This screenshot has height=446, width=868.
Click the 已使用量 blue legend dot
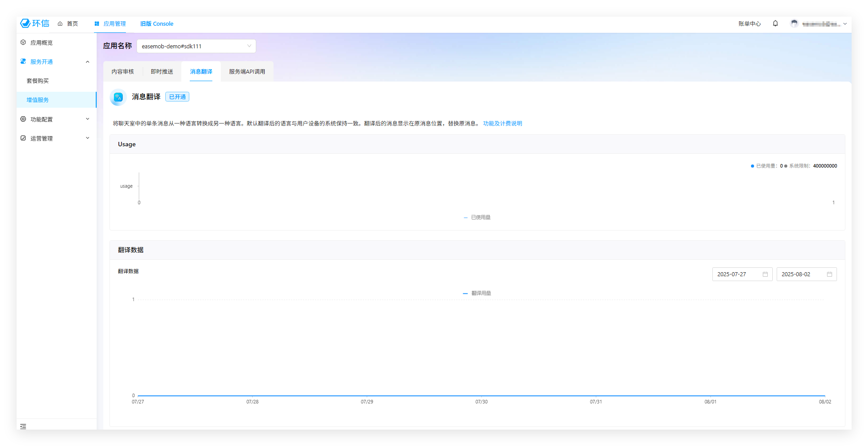[752, 166]
